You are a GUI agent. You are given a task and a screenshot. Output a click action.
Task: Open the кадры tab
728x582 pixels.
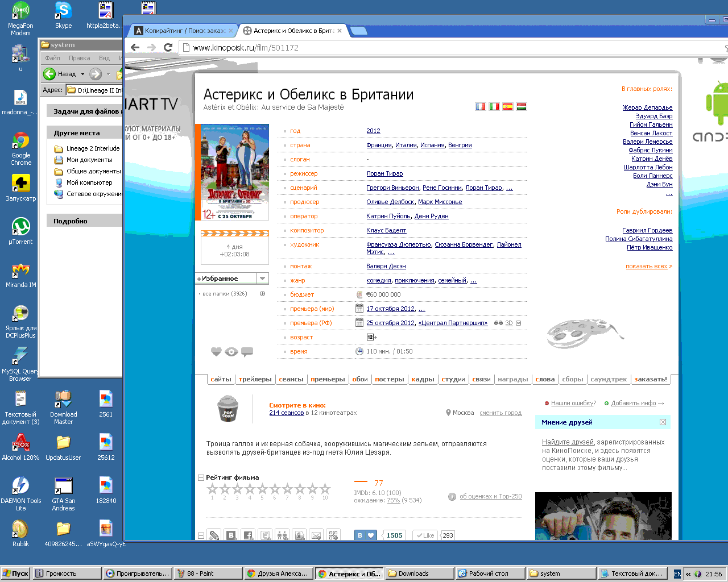[423, 379]
